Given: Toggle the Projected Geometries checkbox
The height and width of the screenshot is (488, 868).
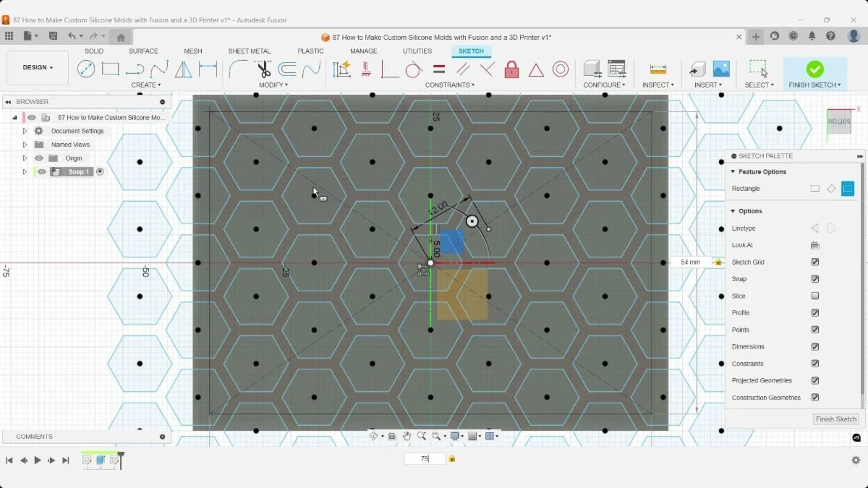Looking at the screenshot, I should tap(815, 380).
